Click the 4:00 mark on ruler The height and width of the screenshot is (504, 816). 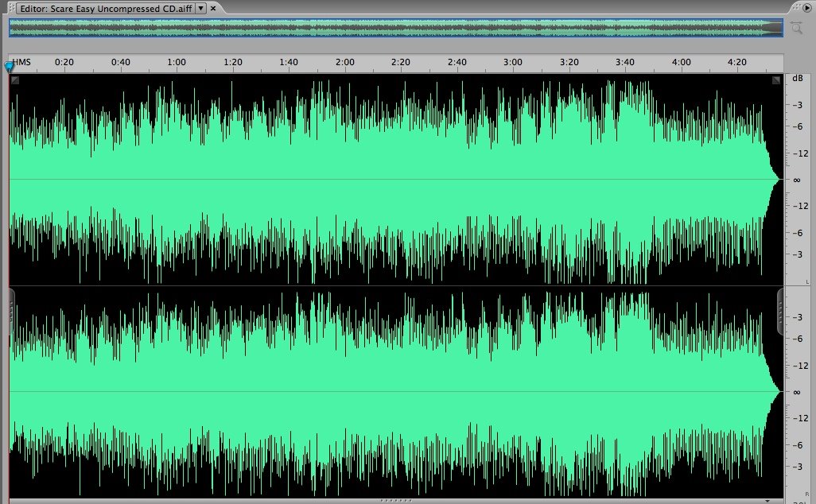[x=682, y=62]
